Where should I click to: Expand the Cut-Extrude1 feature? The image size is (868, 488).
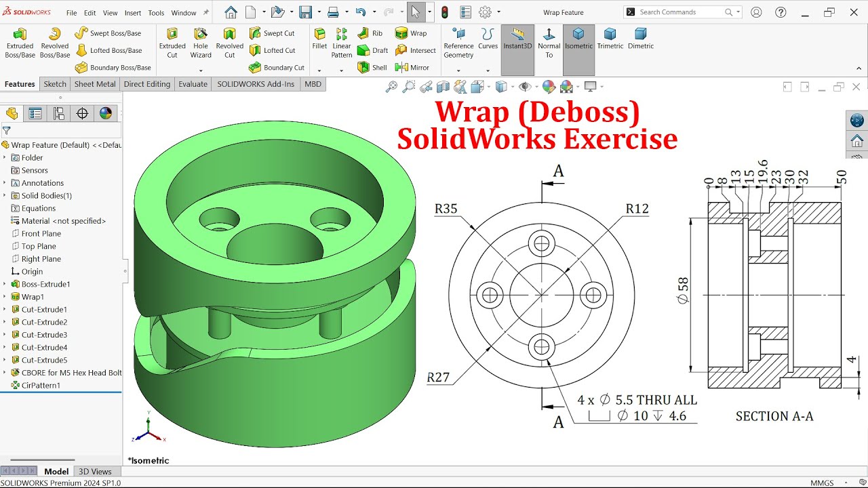tap(5, 310)
